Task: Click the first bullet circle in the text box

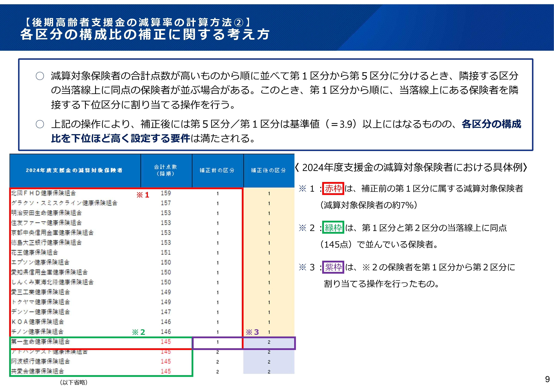Action: pyautogui.click(x=40, y=76)
